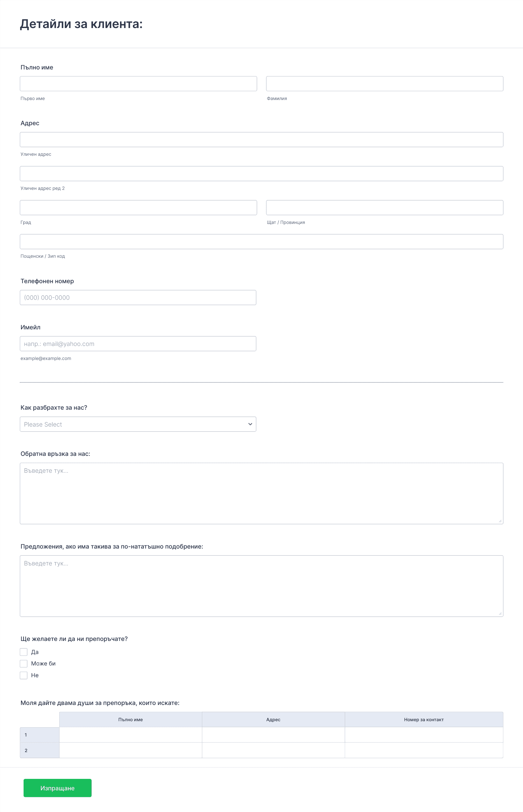Click resize handle of Предложения textarea
The width and height of the screenshot is (523, 812).
(500, 613)
